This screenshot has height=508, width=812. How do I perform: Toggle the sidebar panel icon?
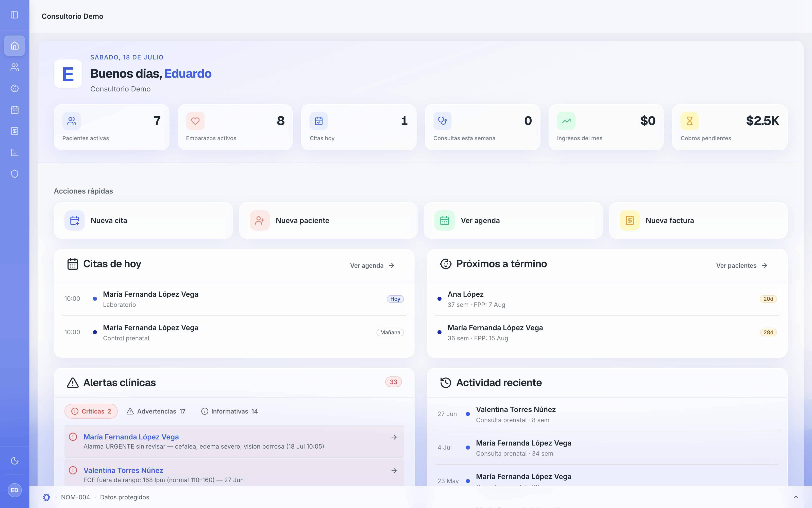point(14,15)
